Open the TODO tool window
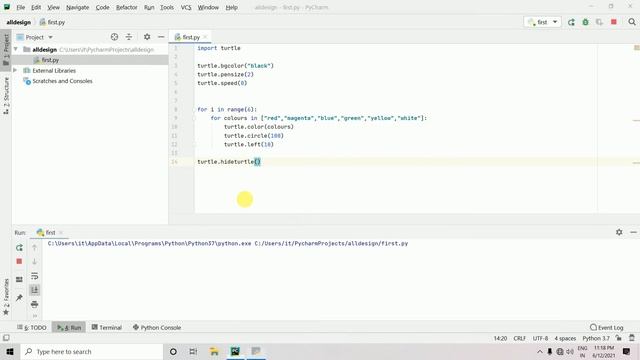This screenshot has height=360, width=640. pyautogui.click(x=32, y=327)
